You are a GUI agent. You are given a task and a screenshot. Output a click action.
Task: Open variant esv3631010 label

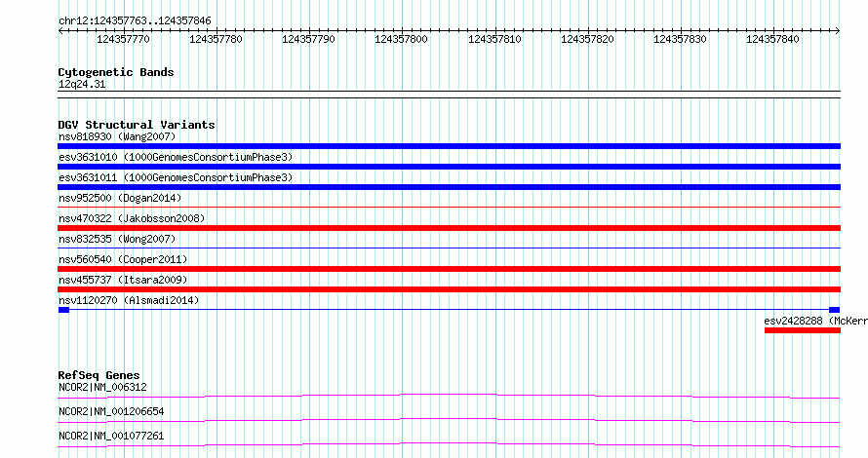point(176,157)
